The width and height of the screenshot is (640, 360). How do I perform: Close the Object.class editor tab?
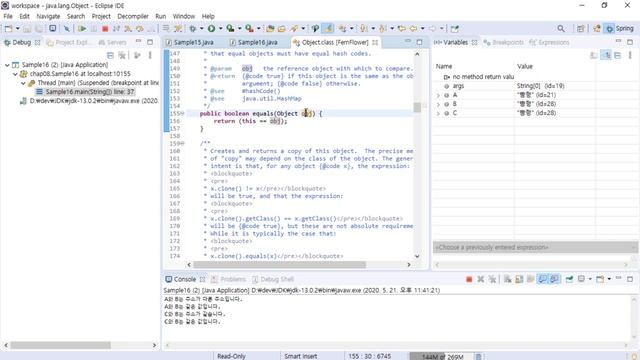pyautogui.click(x=375, y=42)
